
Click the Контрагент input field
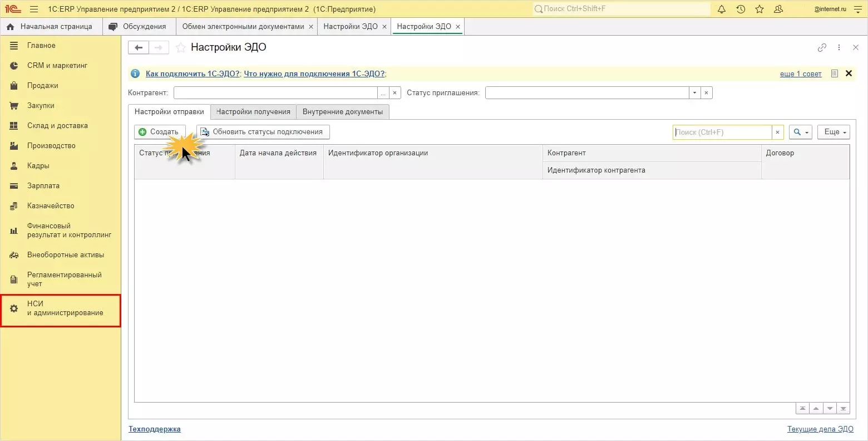(x=275, y=93)
